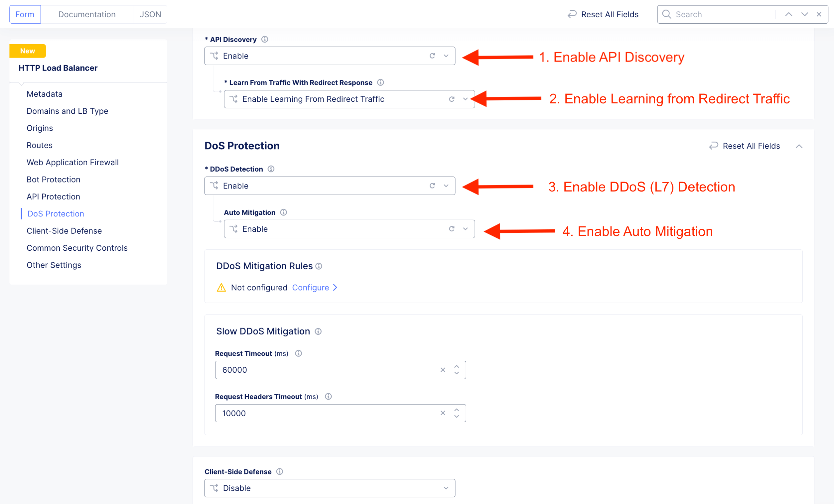
Task: Switch to the Documentation tab
Action: [x=87, y=14]
